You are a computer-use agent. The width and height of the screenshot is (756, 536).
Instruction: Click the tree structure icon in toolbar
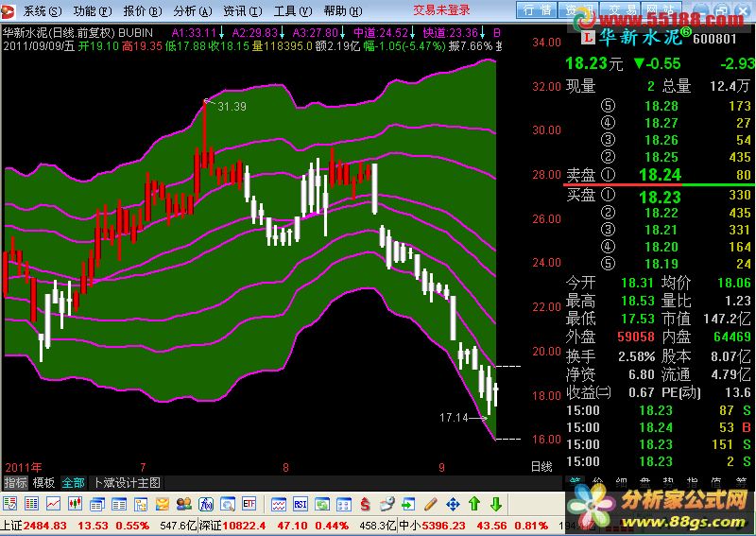pyautogui.click(x=141, y=504)
